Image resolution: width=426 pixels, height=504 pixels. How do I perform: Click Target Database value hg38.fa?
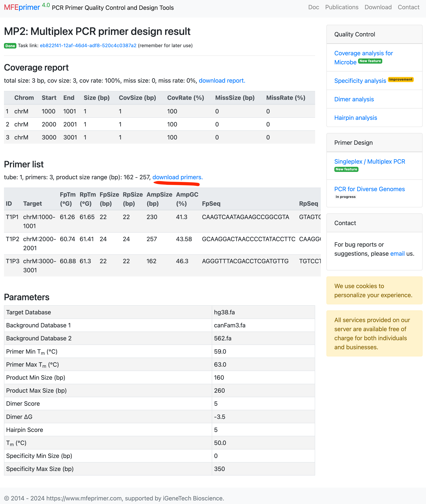[x=224, y=312]
